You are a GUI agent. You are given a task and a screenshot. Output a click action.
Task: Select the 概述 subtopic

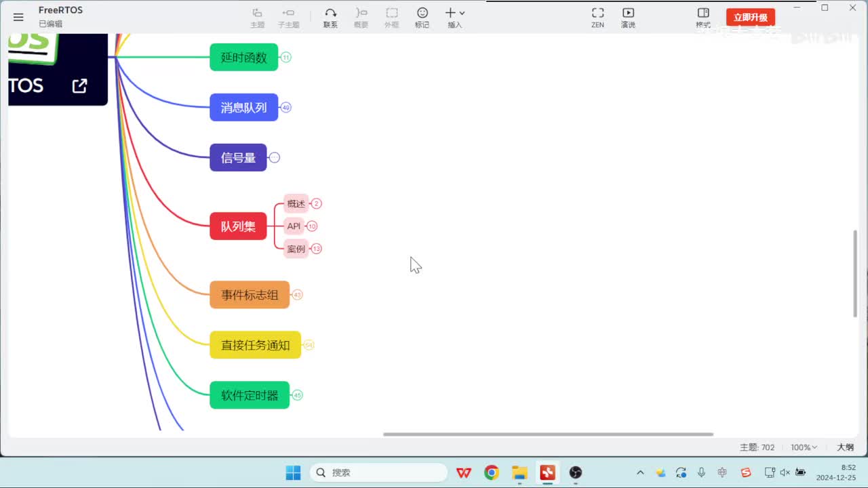click(296, 203)
